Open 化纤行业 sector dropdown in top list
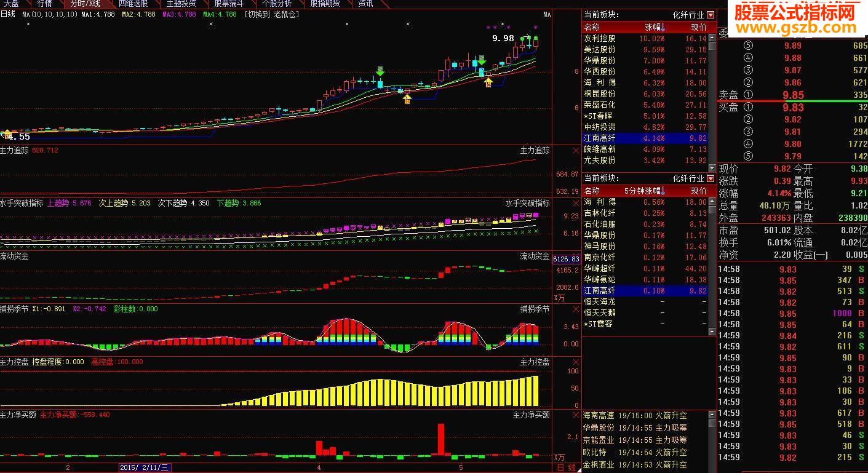868x473 pixels. coord(711,15)
